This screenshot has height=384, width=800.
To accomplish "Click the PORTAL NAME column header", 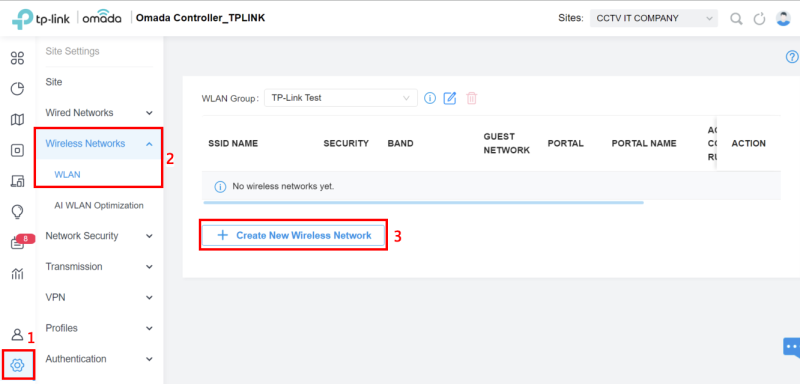I will pyautogui.click(x=644, y=144).
